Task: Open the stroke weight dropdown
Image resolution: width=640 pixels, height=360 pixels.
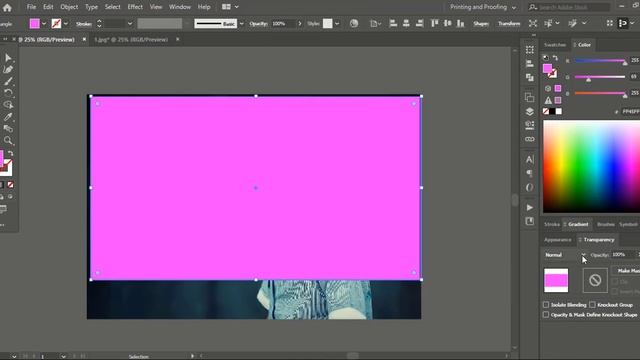Action: pos(130,24)
